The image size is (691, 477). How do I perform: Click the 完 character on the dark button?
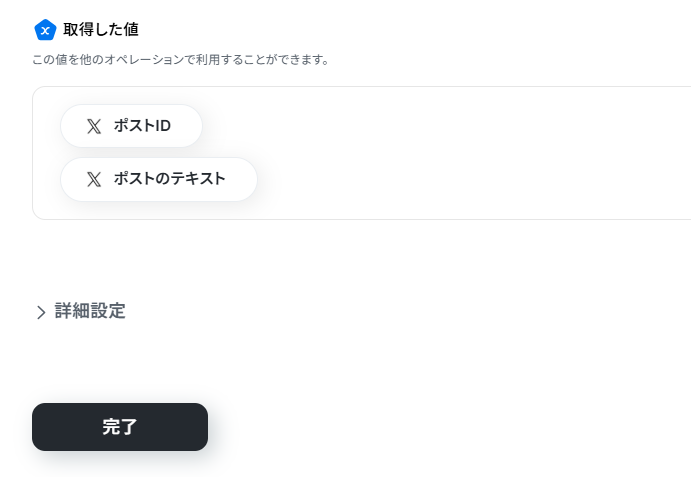click(x=111, y=427)
